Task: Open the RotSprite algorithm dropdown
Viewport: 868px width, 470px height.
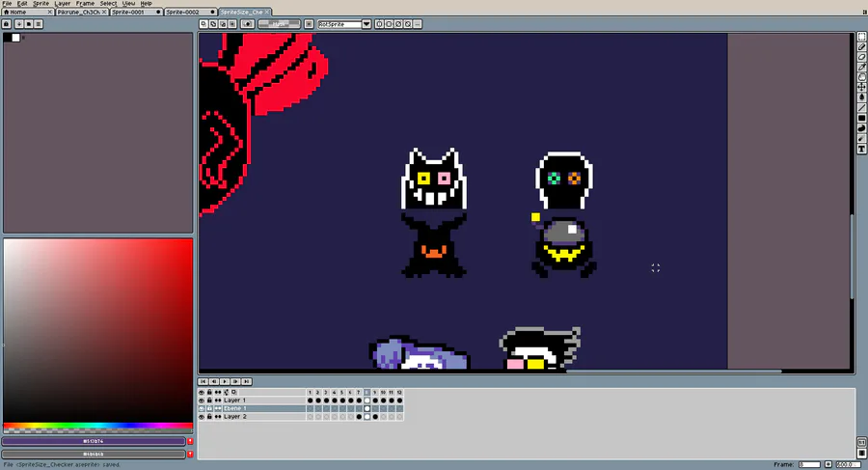Action: pyautogui.click(x=366, y=24)
